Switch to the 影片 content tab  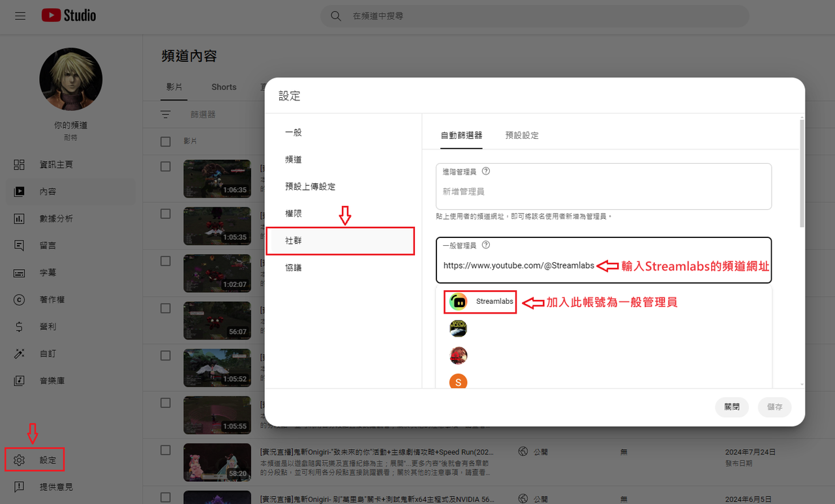coord(174,87)
